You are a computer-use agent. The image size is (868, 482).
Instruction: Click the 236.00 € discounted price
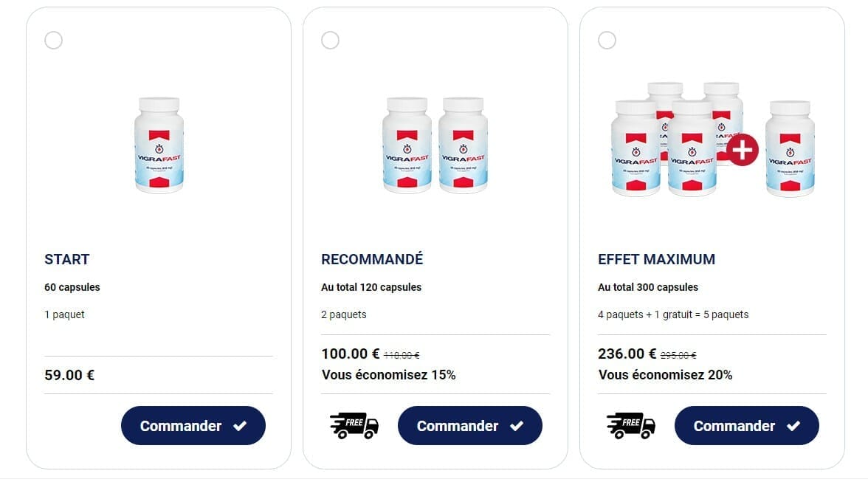[627, 354]
